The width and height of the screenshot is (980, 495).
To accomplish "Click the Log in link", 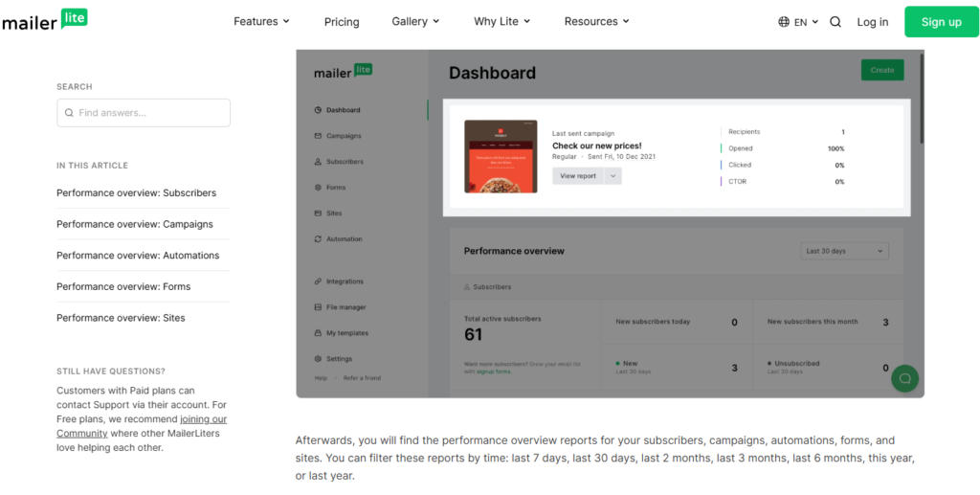I will click(x=873, y=22).
